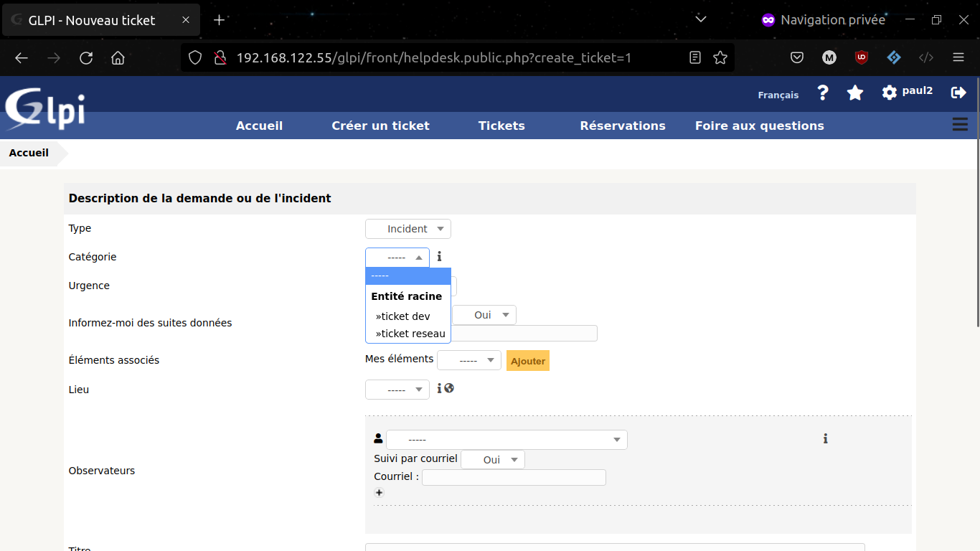Open Firefox application menu
Image resolution: width=980 pixels, height=551 pixels.
coord(958,58)
